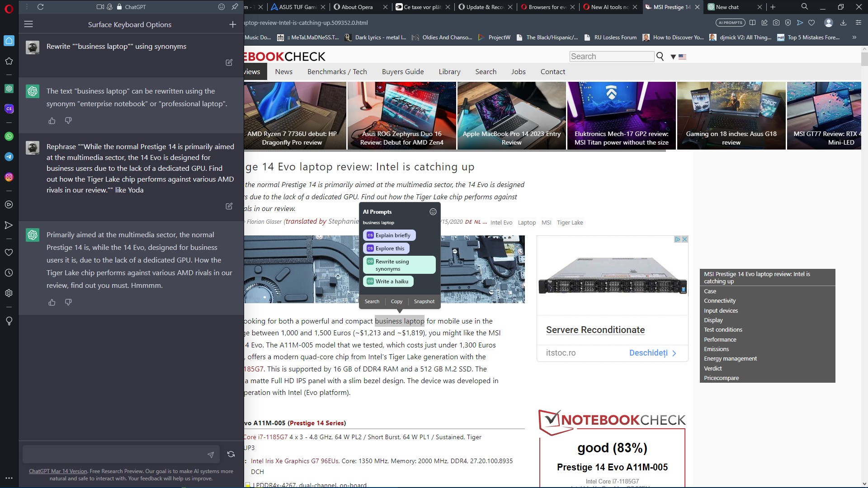This screenshot has height=488, width=868.
Task: Open WhatsApp messenger in sidebar
Action: 9,136
